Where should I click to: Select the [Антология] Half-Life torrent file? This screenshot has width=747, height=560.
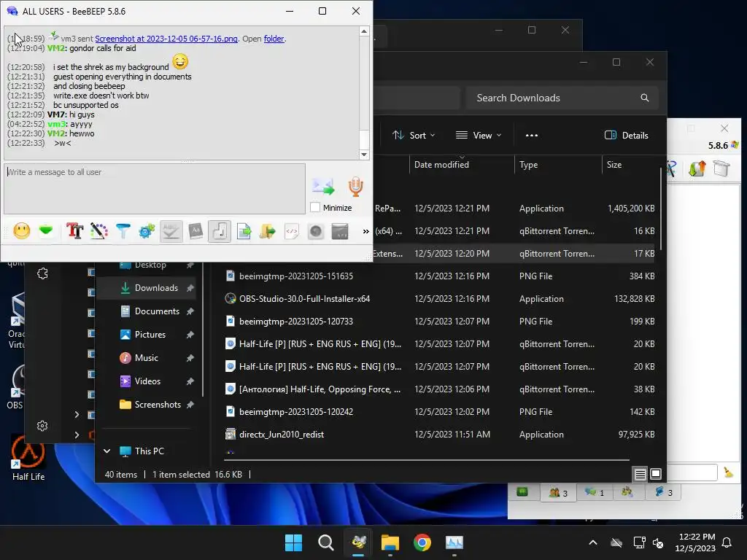[x=439, y=389]
